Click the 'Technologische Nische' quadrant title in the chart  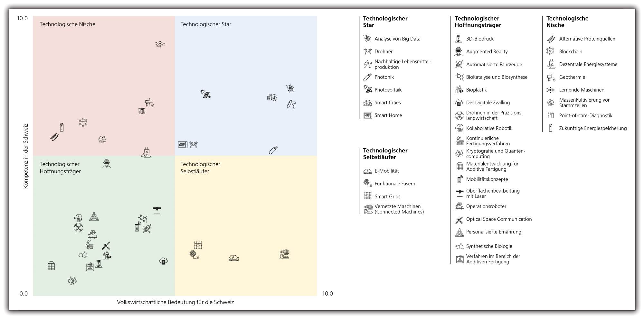[x=67, y=24]
